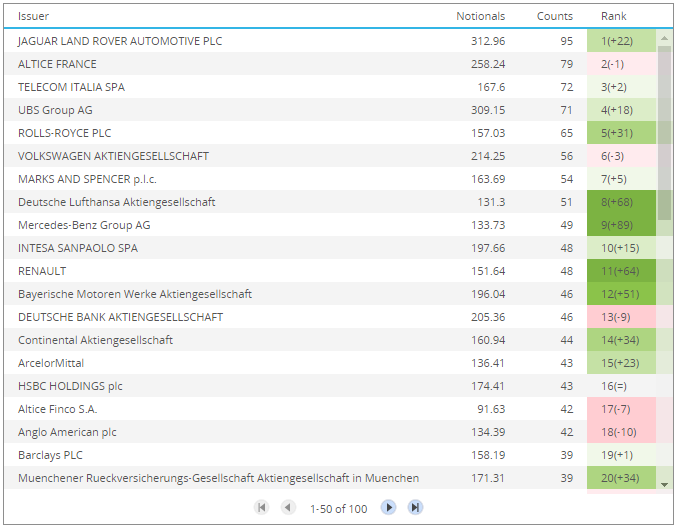Select the ArcelorMittal issuer
Screen dimensions: 678x529
pyautogui.click(x=51, y=363)
